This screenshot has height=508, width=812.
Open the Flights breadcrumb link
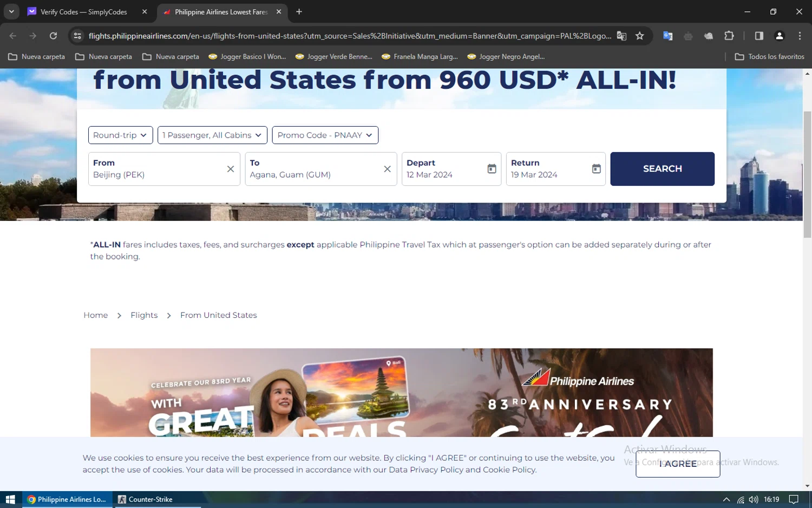pyautogui.click(x=144, y=315)
